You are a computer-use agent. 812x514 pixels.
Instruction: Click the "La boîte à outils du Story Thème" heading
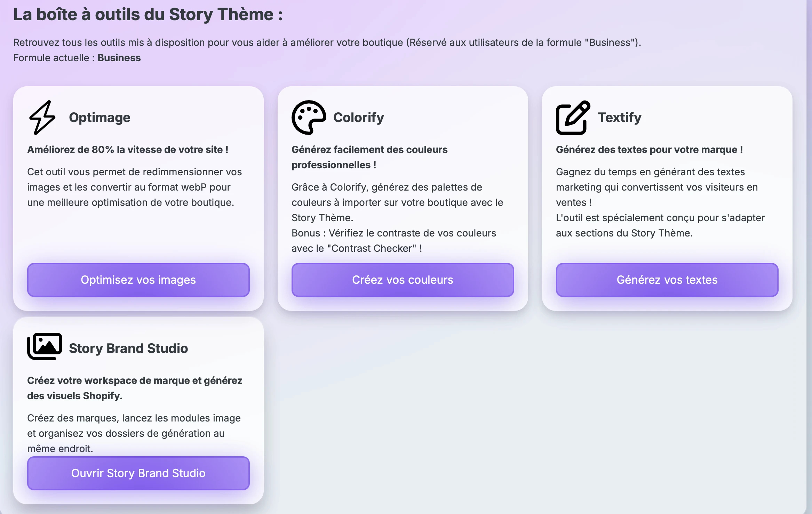click(148, 15)
